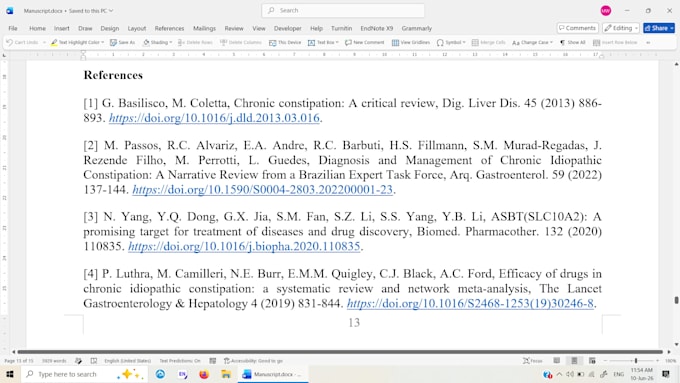Open Focus mode from status bar
Viewport: 680px width, 383px height.
point(533,361)
